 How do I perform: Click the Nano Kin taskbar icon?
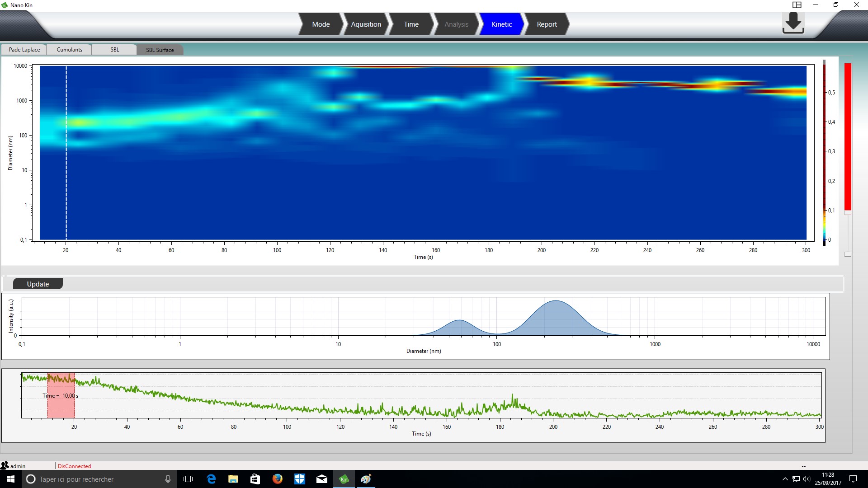pos(344,479)
